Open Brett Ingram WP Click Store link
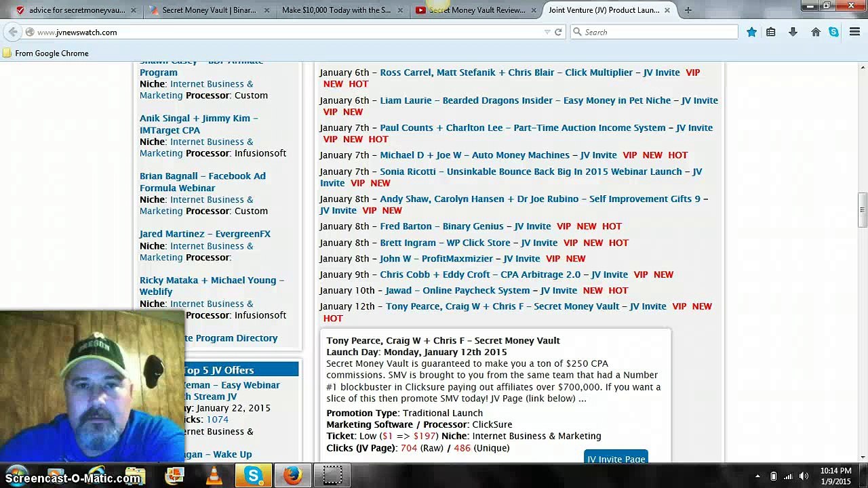Screen dimensions: 868x488 coord(469,243)
